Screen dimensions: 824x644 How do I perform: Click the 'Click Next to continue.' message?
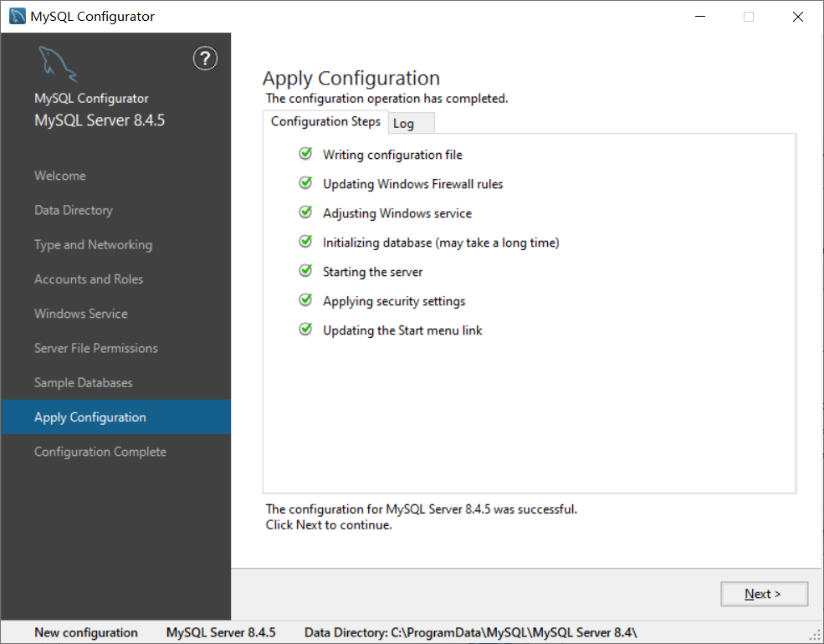pos(329,525)
